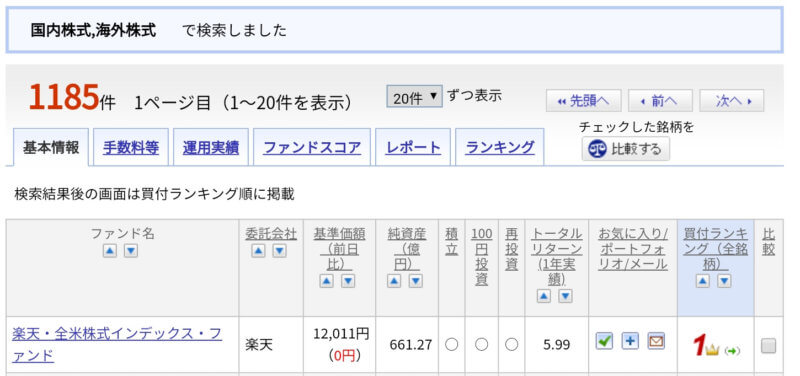Go to next page with 次へ button
Viewport: 800px width, 376px height.
click(x=732, y=101)
